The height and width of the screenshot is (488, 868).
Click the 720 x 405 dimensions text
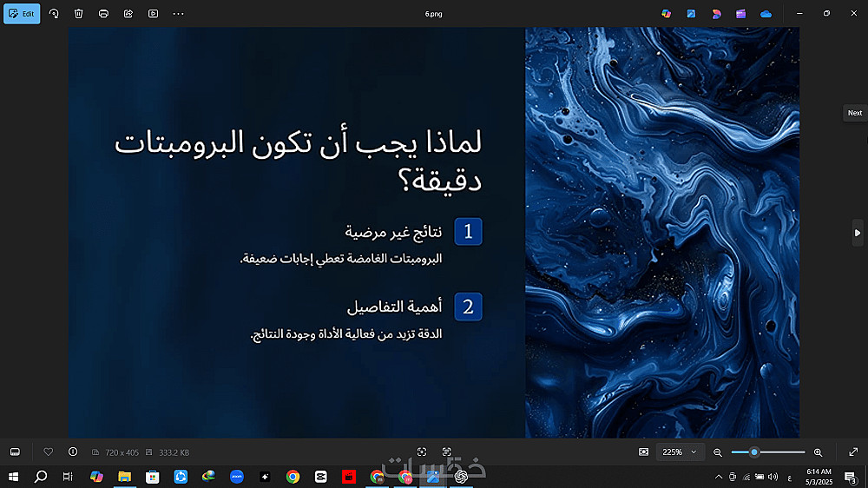[122, 452]
